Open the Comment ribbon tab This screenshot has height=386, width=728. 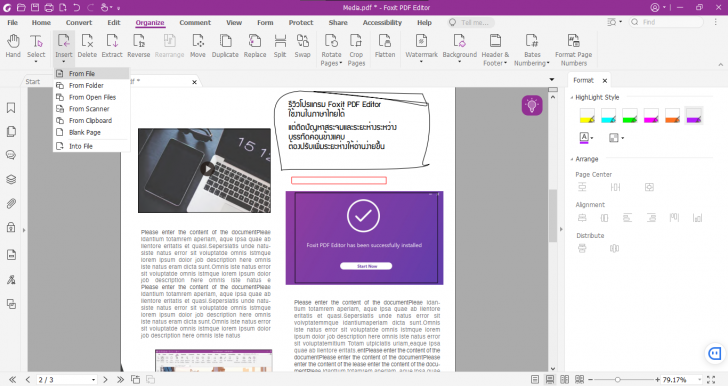coord(195,22)
